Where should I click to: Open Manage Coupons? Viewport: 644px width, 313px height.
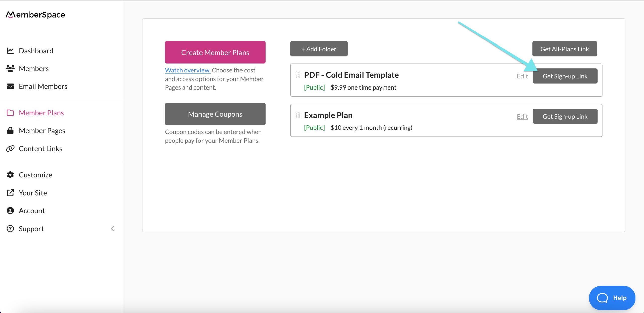pyautogui.click(x=215, y=114)
